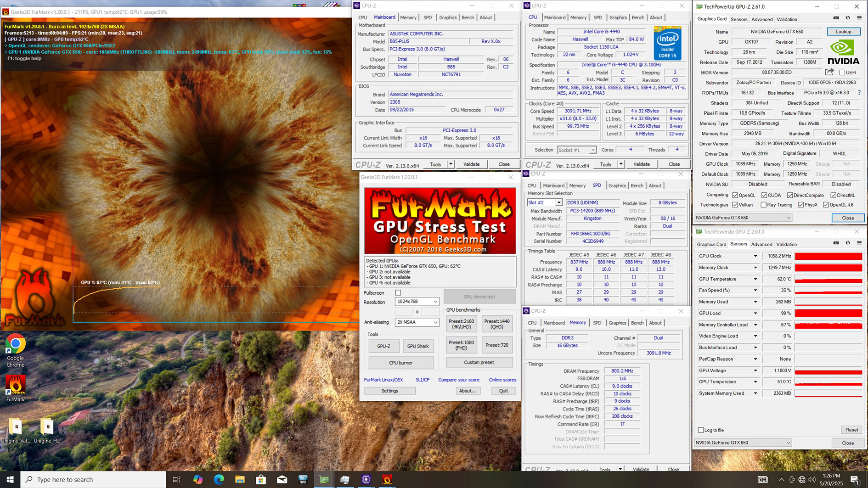Click the Bus Interface question mark icon
868x488 pixels.
pyautogui.click(x=859, y=93)
